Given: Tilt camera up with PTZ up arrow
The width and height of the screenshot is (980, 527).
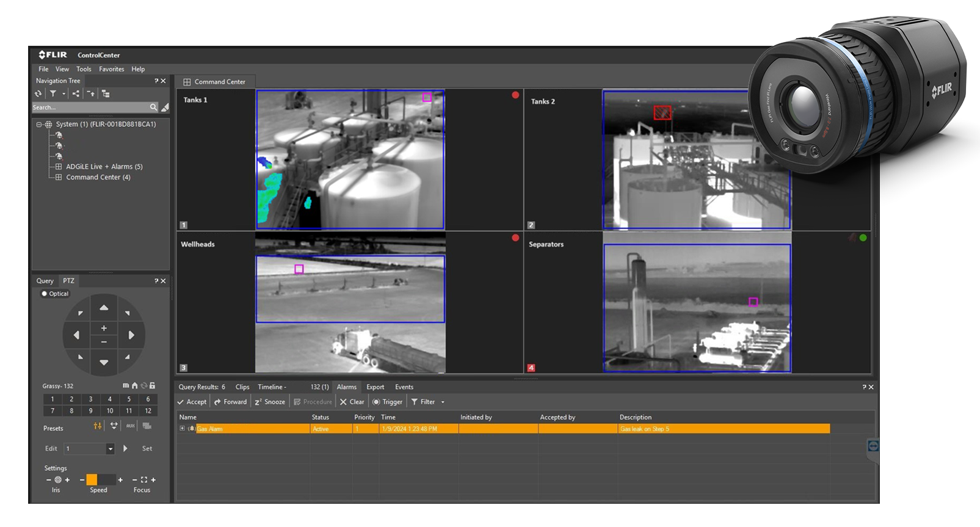Looking at the screenshot, I should coord(104,308).
